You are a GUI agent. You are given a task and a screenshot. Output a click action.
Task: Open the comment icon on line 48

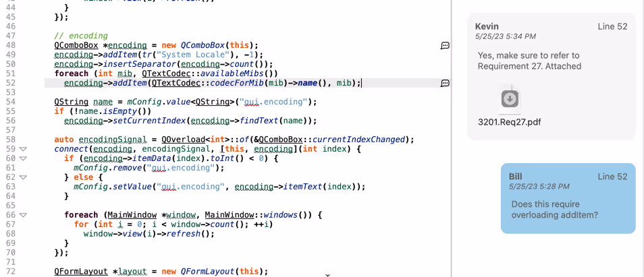pyautogui.click(x=445, y=45)
